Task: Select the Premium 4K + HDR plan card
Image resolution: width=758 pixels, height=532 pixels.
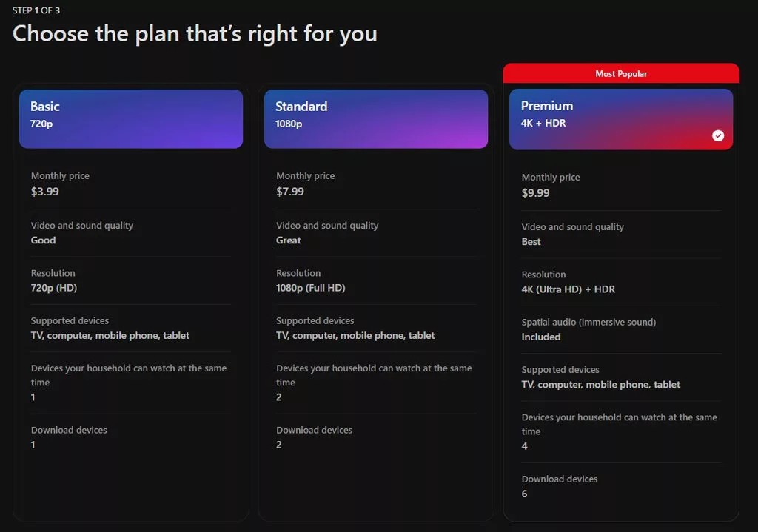Action: coord(620,118)
